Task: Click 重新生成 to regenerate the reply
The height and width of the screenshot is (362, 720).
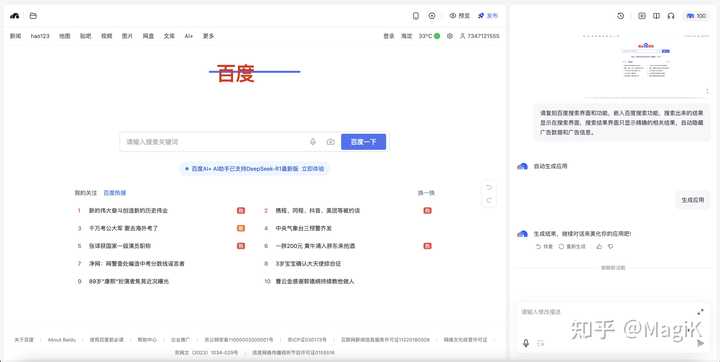Action: (x=572, y=247)
